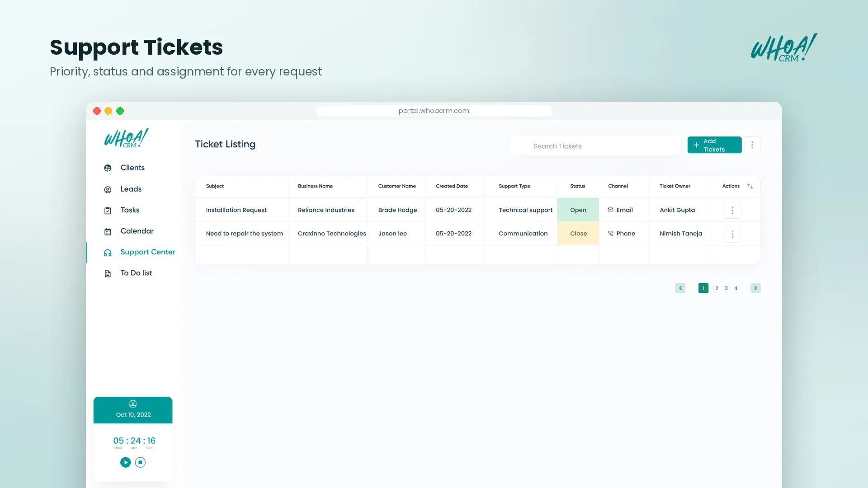Jump to page 4 of tickets
This screenshot has width=868, height=488.
click(736, 288)
